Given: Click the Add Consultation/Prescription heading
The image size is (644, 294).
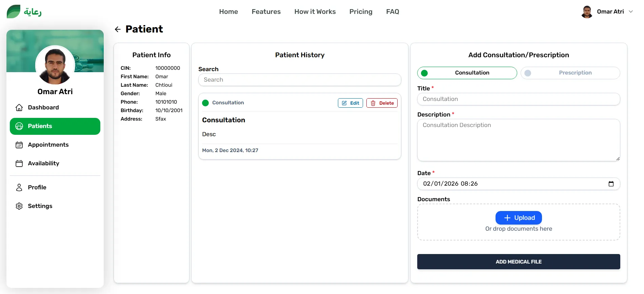Looking at the screenshot, I should pos(519,55).
